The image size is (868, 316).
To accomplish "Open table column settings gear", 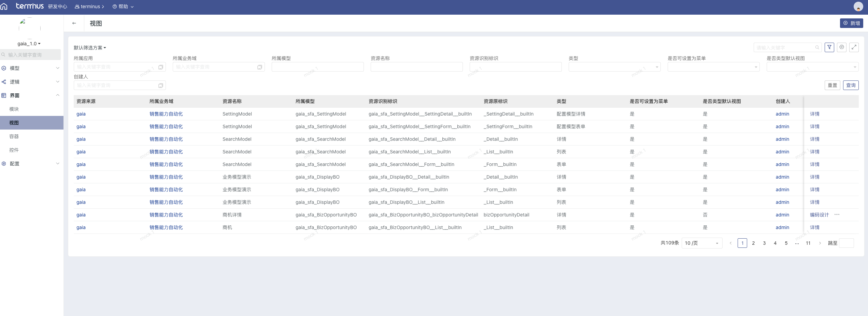I will [x=842, y=47].
